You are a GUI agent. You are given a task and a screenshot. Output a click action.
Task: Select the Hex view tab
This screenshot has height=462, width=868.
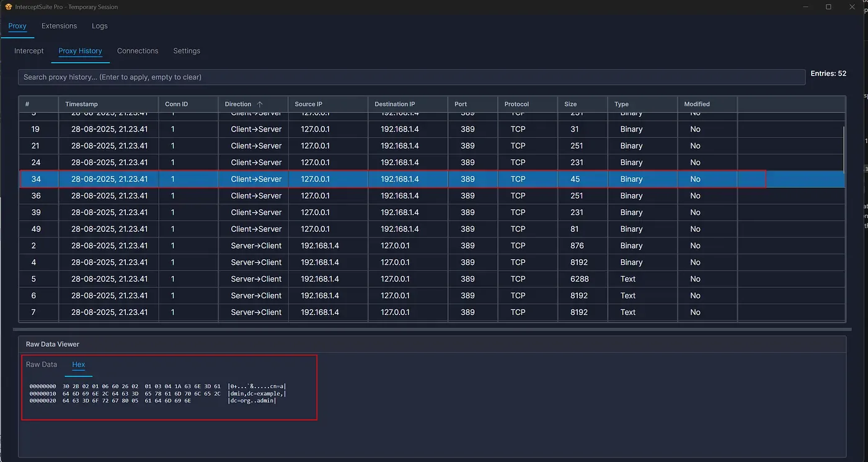point(79,365)
